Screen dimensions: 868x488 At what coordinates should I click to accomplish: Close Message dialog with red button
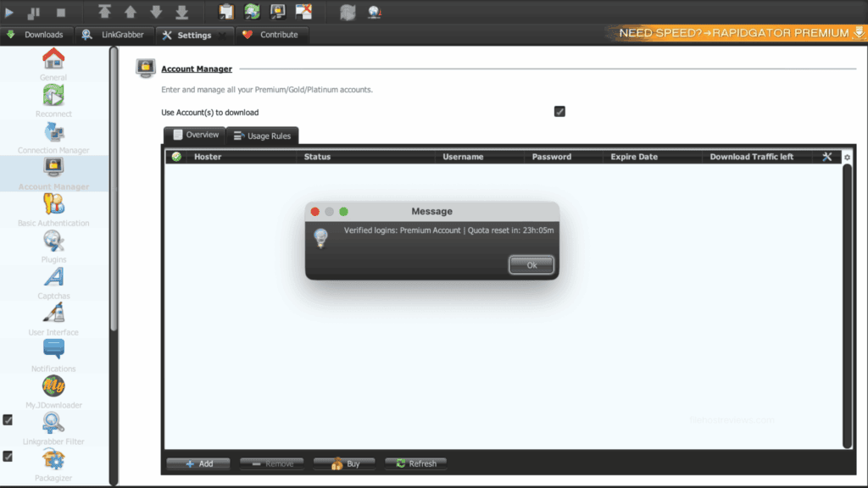pyautogui.click(x=315, y=212)
